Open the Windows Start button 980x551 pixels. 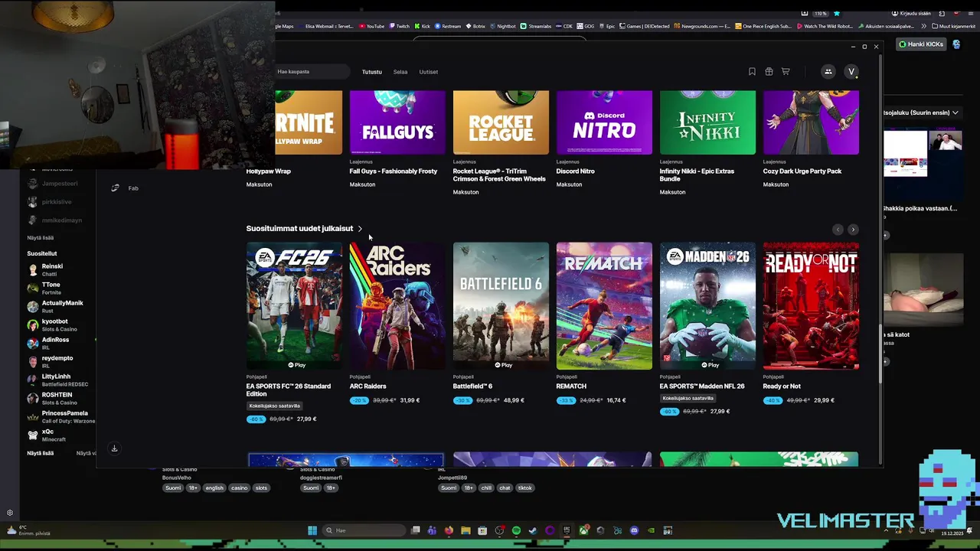coord(312,530)
